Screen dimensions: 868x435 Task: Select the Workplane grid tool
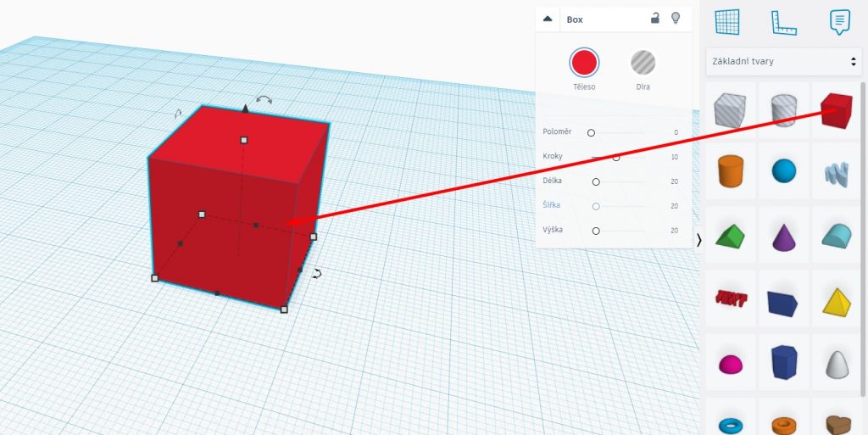pos(727,21)
